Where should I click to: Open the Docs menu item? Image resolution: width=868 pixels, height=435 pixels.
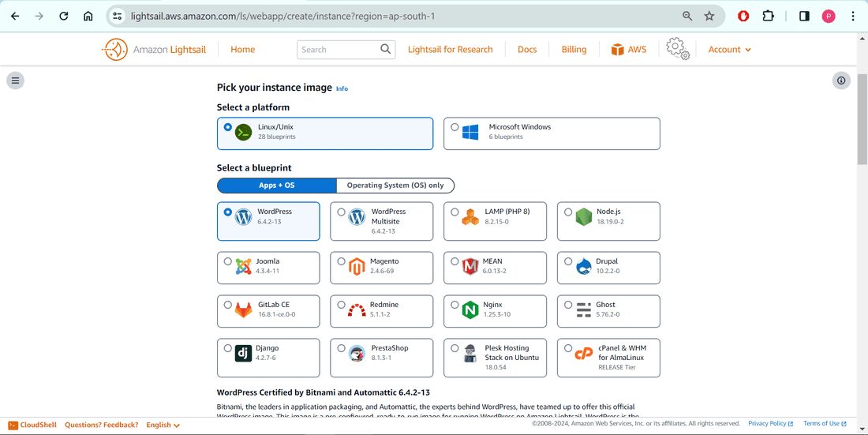click(x=527, y=49)
